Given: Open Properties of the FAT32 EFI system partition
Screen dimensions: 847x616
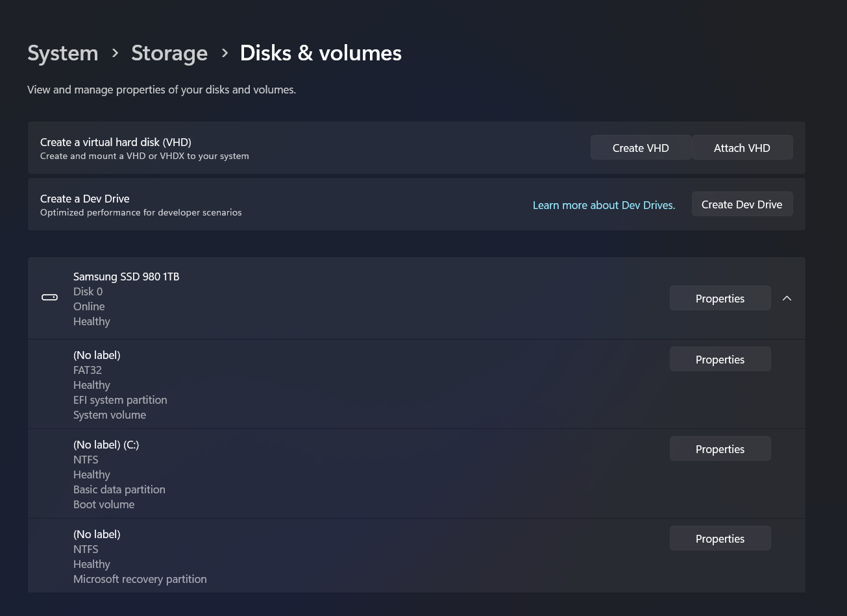Looking at the screenshot, I should click(x=720, y=359).
